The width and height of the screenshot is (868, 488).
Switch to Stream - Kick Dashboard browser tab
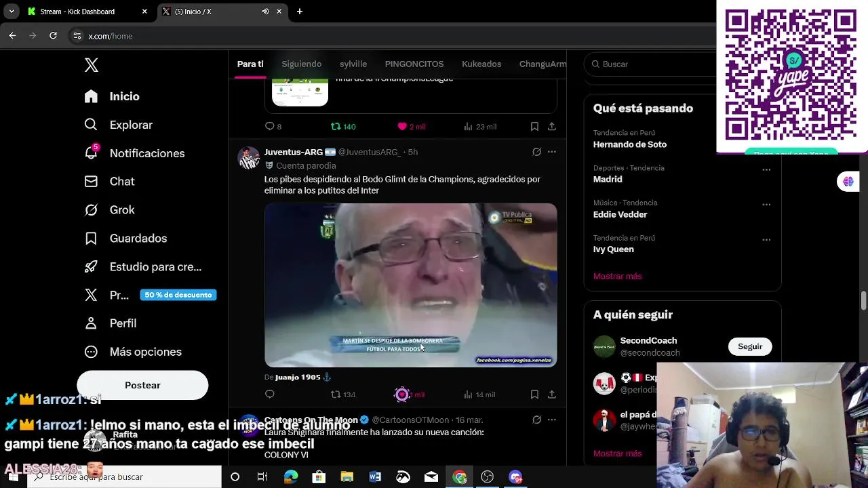pyautogui.click(x=87, y=12)
